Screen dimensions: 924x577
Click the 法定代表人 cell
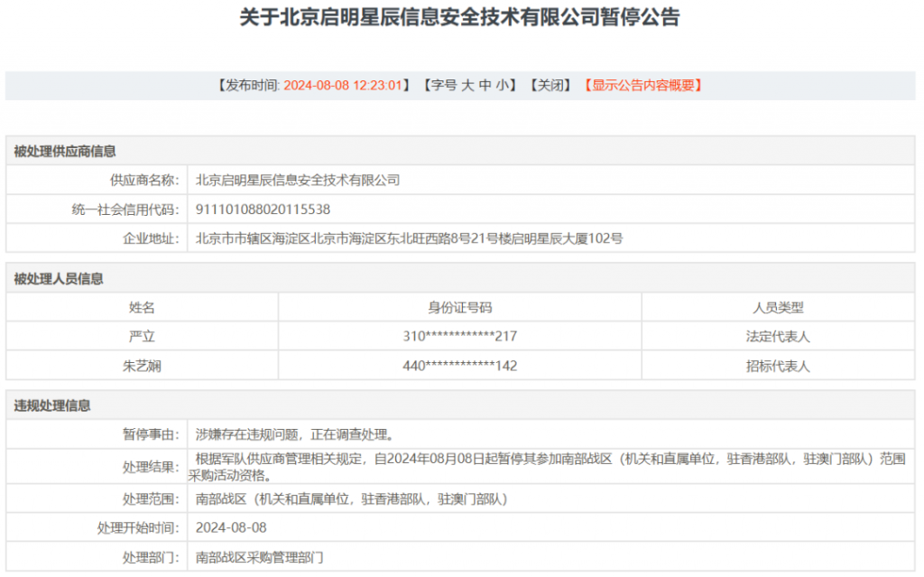point(778,336)
